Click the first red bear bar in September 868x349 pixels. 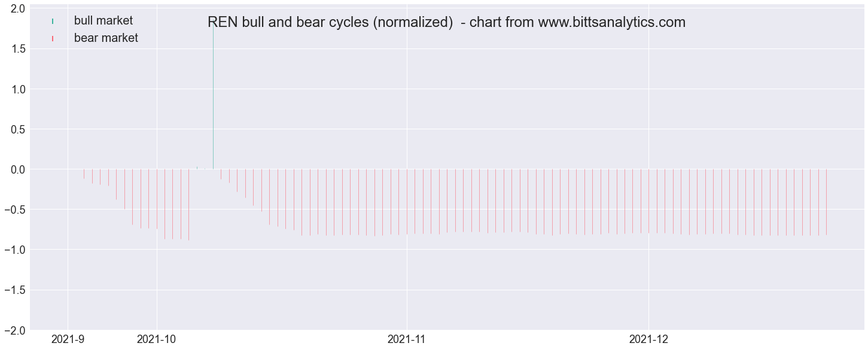[84, 174]
